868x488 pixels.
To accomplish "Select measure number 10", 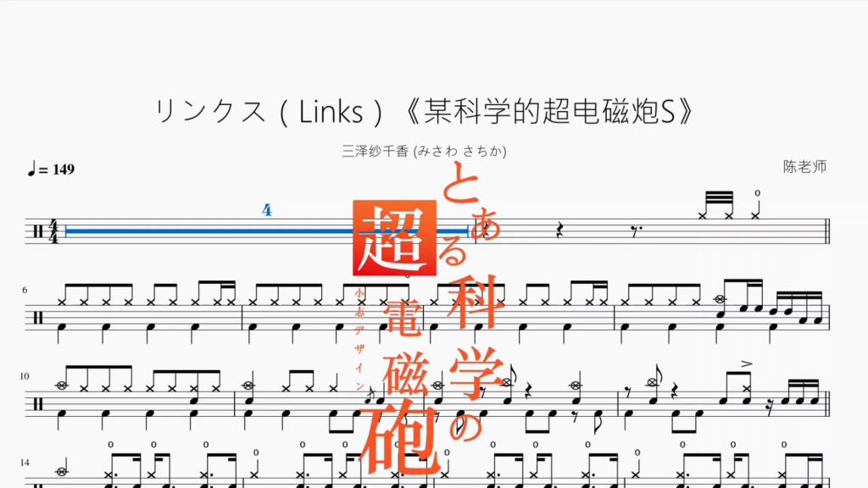I will [25, 376].
